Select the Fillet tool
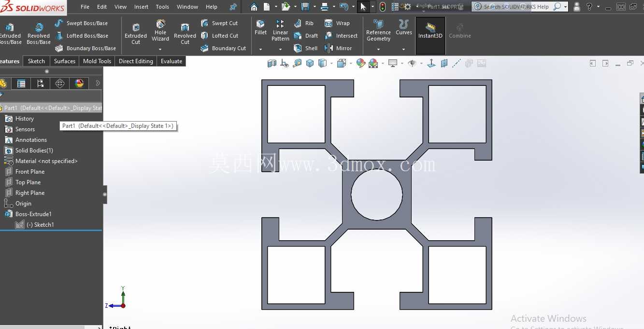 click(x=260, y=27)
